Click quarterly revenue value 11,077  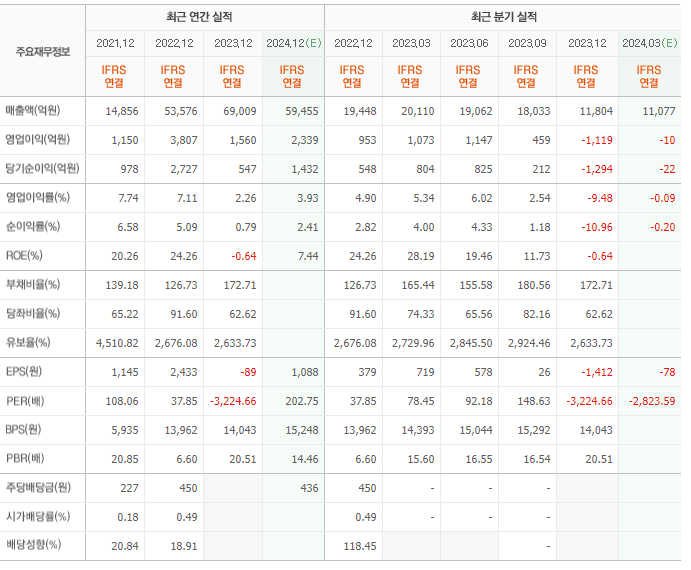(x=659, y=111)
